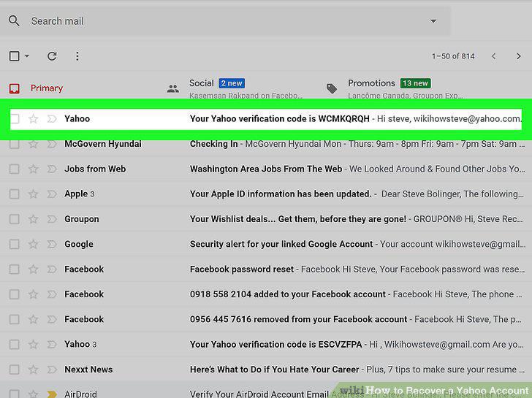Mark the Google email as important
The height and width of the screenshot is (398, 532).
coord(52,244)
